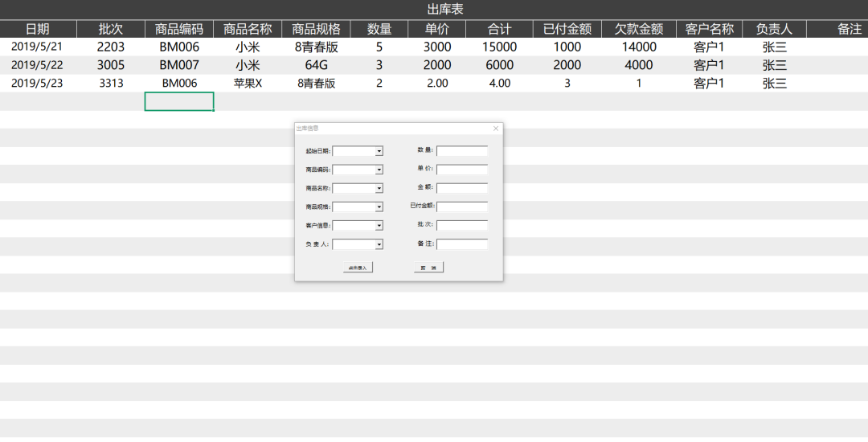
Task: Open the 起始日期 dropdown arrow
Action: pyautogui.click(x=379, y=151)
